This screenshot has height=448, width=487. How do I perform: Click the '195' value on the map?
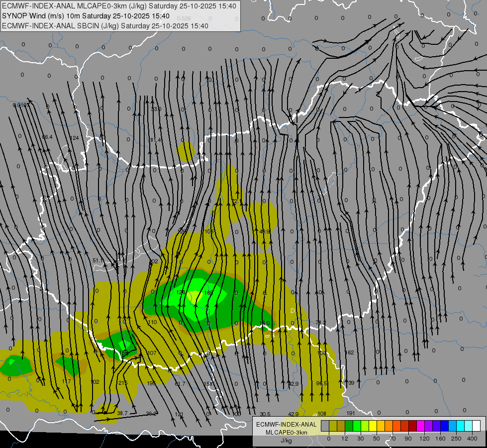(x=151, y=383)
